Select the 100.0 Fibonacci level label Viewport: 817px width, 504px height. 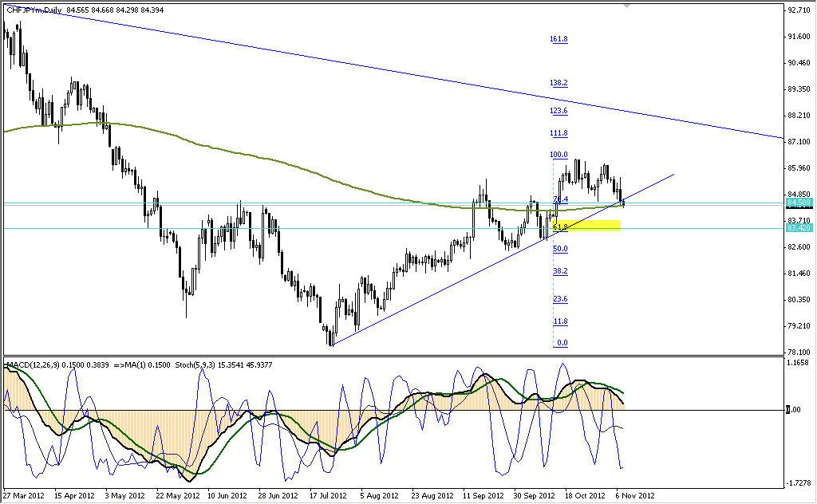pos(559,155)
